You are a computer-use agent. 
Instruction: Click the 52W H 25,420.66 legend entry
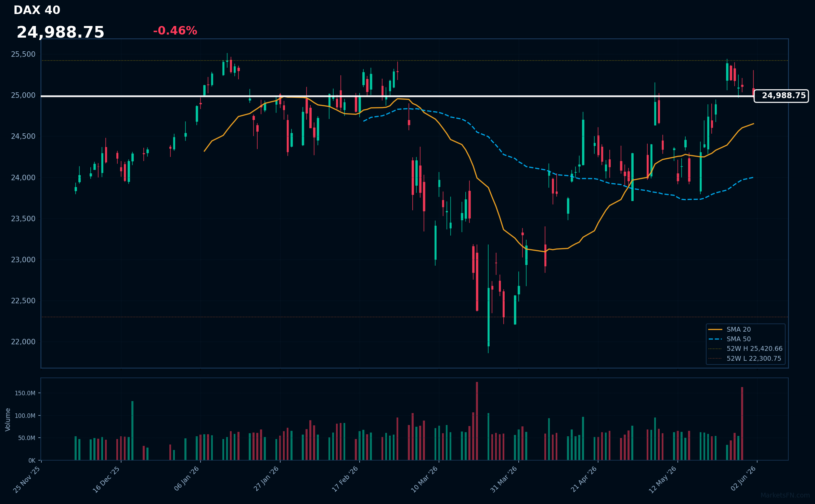pos(745,349)
